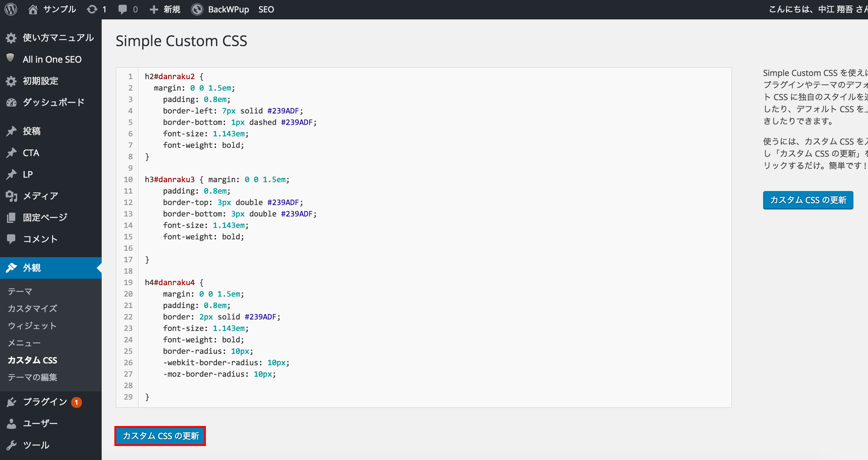Go to テーマ submenu item
This screenshot has width=868, height=460.
tap(20, 291)
